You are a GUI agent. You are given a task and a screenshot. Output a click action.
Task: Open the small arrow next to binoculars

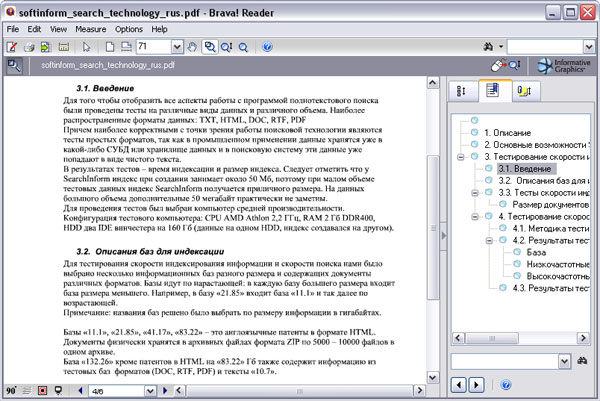(x=501, y=47)
